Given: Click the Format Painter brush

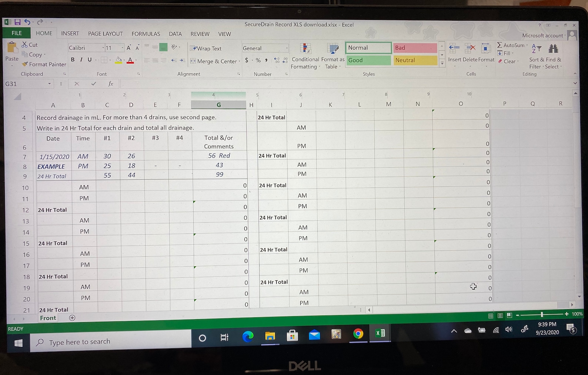Looking at the screenshot, I should click(x=44, y=64).
